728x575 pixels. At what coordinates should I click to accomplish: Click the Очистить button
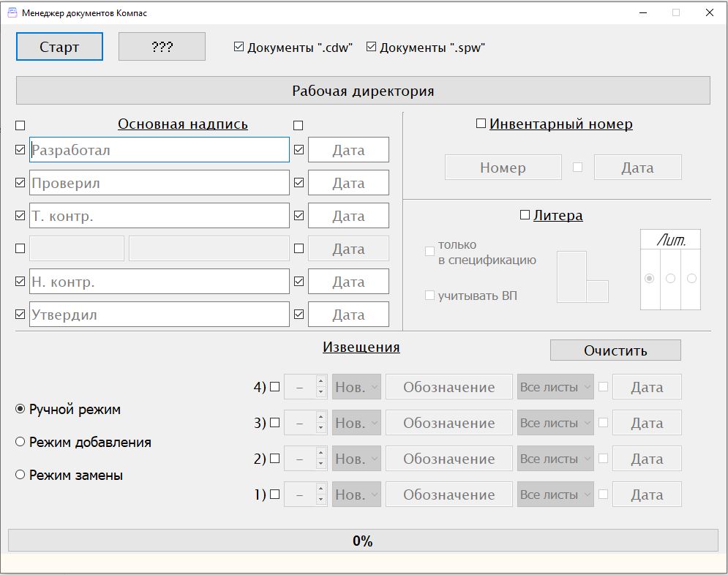(615, 350)
